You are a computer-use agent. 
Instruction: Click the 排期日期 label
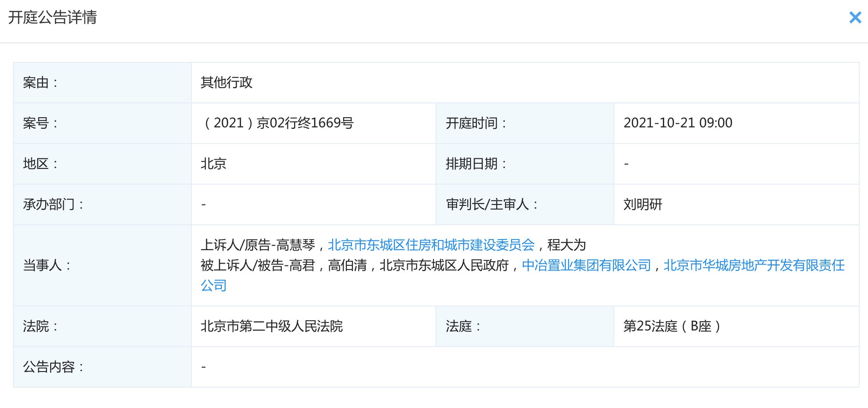pos(476,164)
